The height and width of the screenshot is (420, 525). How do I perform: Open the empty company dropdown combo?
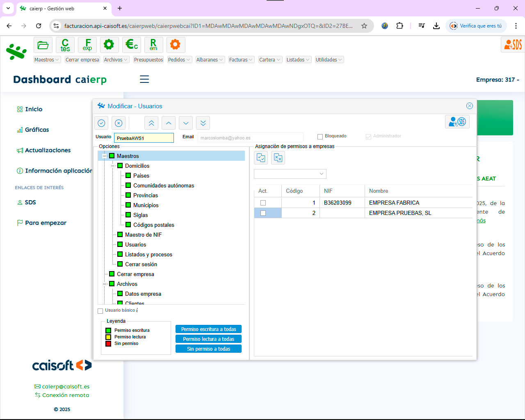click(290, 174)
